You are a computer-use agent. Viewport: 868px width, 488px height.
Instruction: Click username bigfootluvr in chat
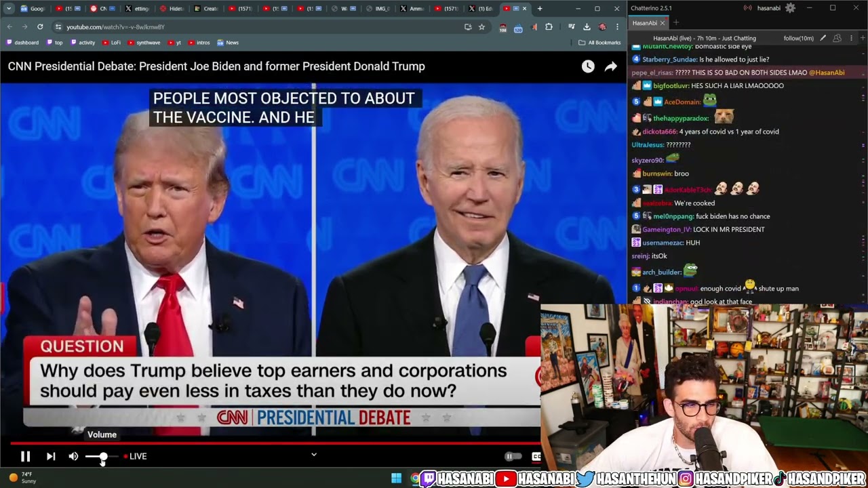671,85
